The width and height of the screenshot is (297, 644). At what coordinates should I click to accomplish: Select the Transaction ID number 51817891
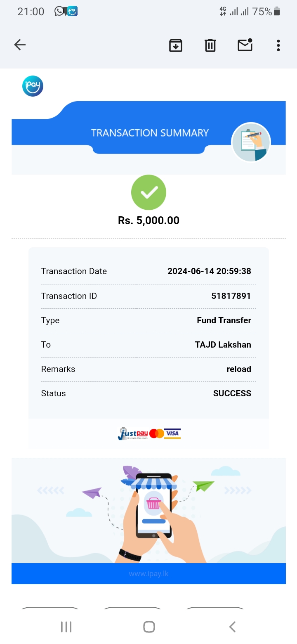pos(231,296)
